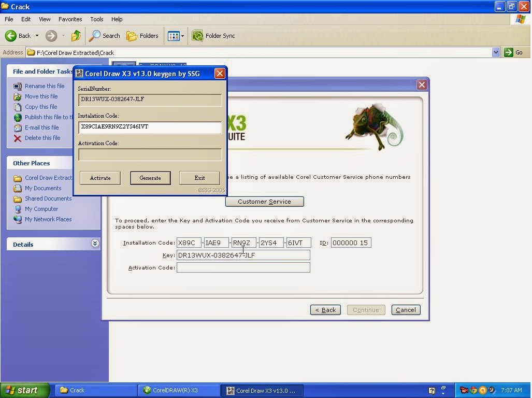Click the E-mail this file envelope icon

(x=18, y=127)
